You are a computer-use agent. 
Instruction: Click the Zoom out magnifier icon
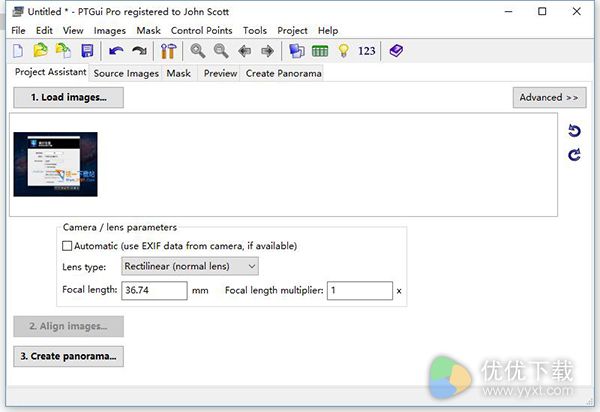click(x=221, y=51)
